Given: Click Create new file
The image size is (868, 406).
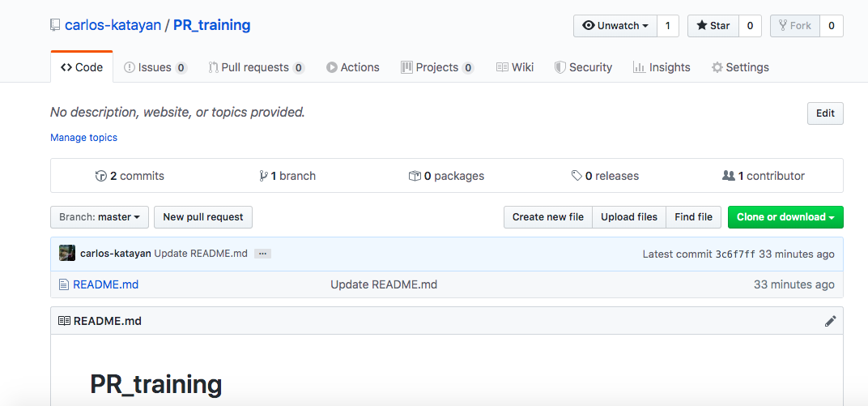Looking at the screenshot, I should click(x=548, y=217).
